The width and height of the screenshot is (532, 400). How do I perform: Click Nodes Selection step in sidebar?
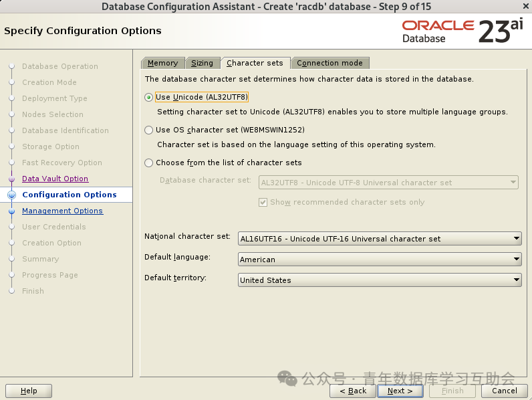(53, 114)
